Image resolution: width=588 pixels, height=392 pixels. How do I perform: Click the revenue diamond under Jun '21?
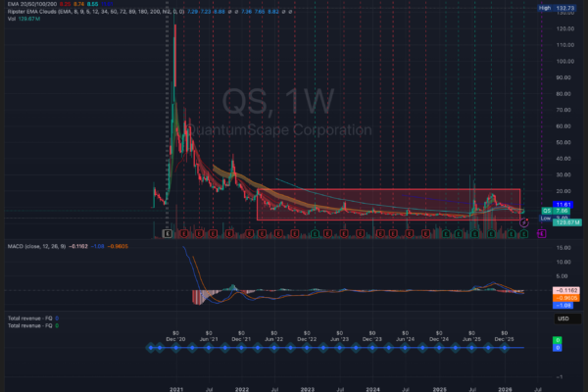pyautogui.click(x=209, y=348)
